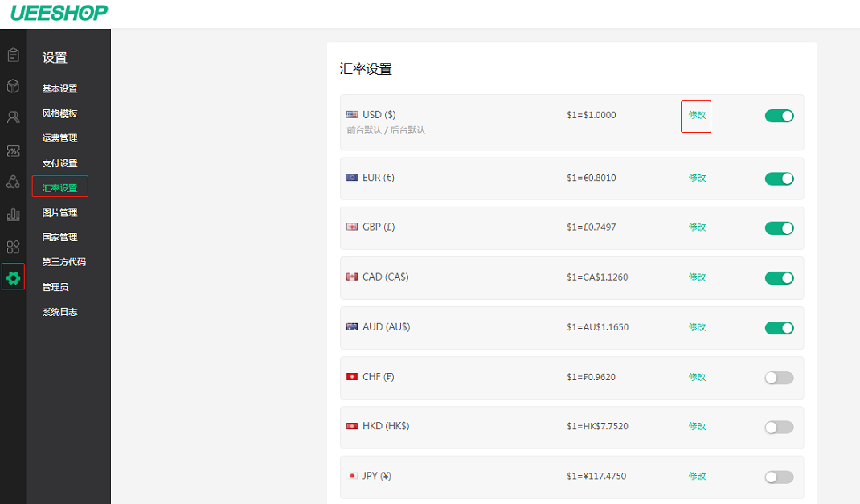Screen dimensions: 860x504
Task: Click the 汇率设置 page heading
Action: [366, 69]
